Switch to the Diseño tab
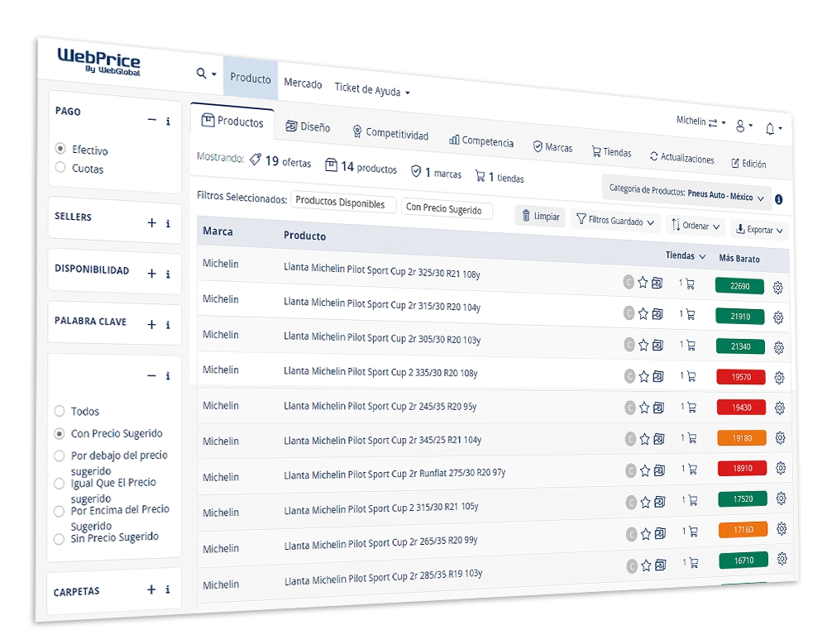 pos(308,126)
